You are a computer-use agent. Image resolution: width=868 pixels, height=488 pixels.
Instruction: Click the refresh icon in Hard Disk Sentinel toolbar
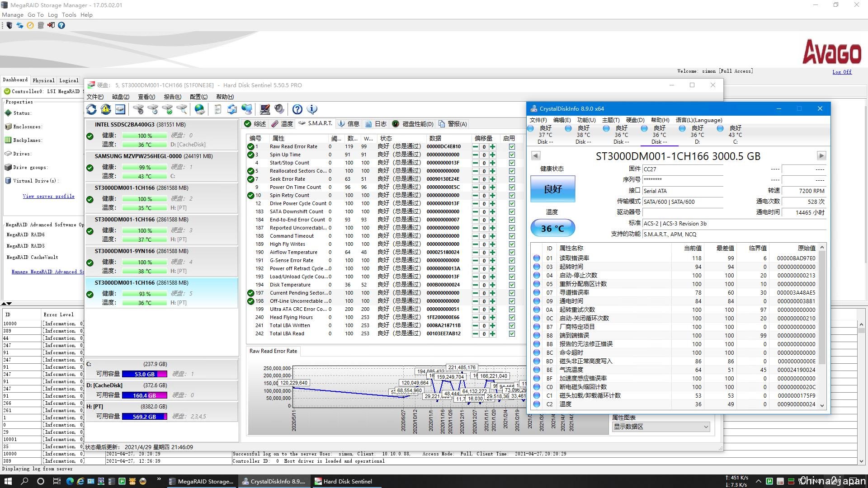click(91, 109)
